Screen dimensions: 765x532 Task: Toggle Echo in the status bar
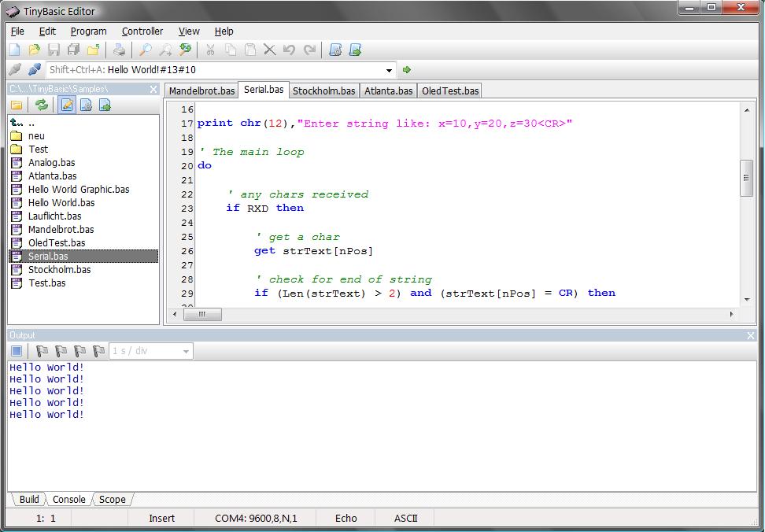click(346, 519)
